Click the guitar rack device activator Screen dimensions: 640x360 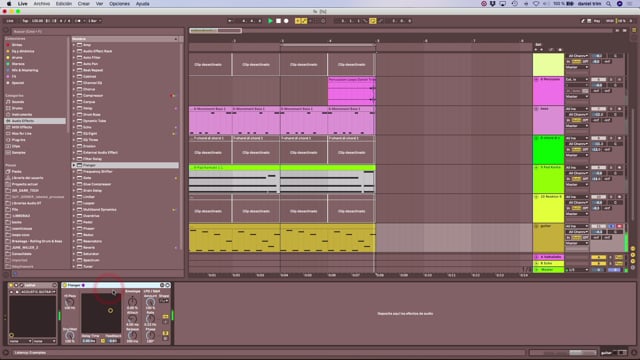pos(11,285)
